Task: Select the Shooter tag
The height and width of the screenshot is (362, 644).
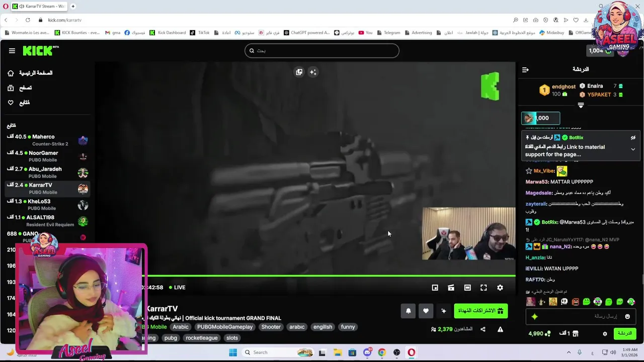Action: click(271, 327)
